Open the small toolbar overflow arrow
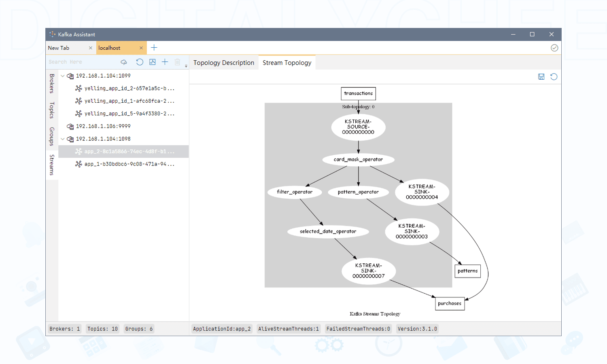Viewport: 607px width, 364px height. [186, 66]
